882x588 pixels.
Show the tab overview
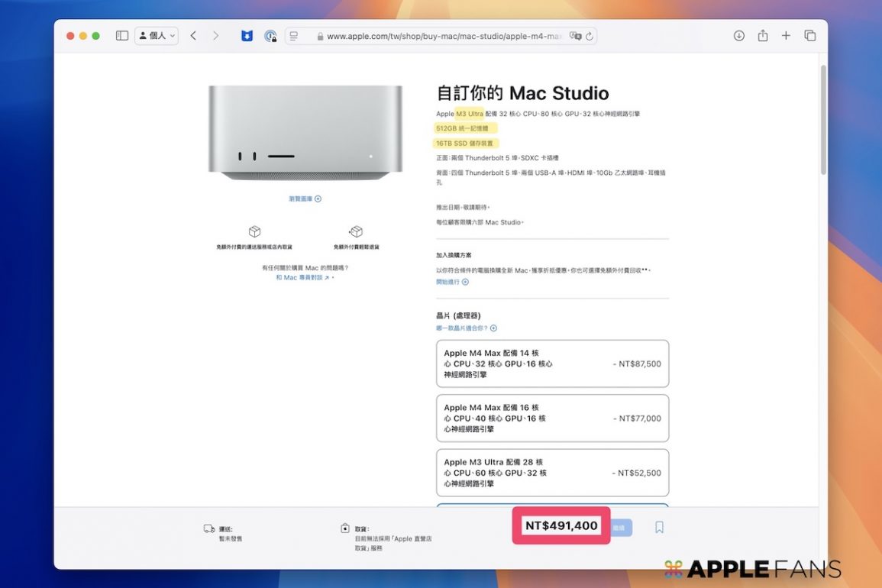coord(810,36)
